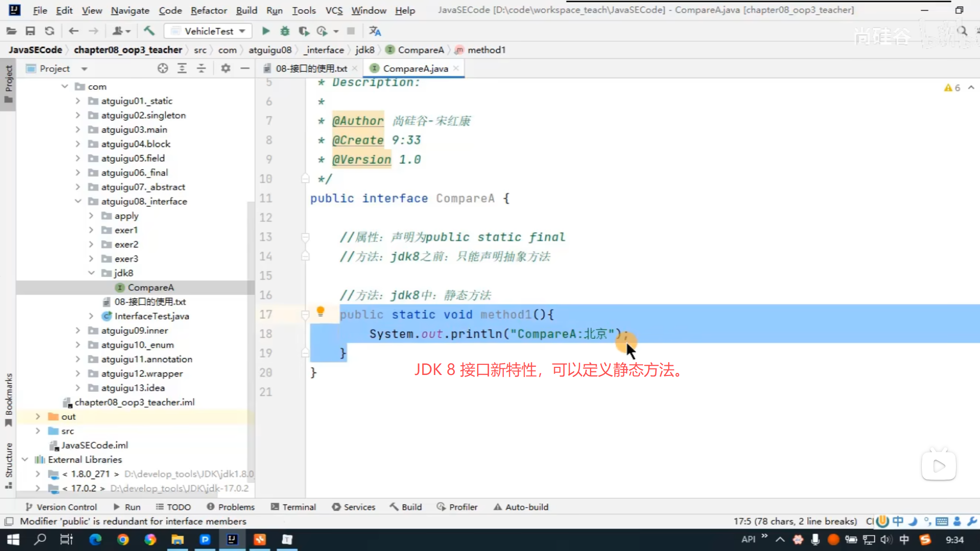Open the VehicleTest run configuration dropdown
The image size is (980, 551).
[x=208, y=31]
